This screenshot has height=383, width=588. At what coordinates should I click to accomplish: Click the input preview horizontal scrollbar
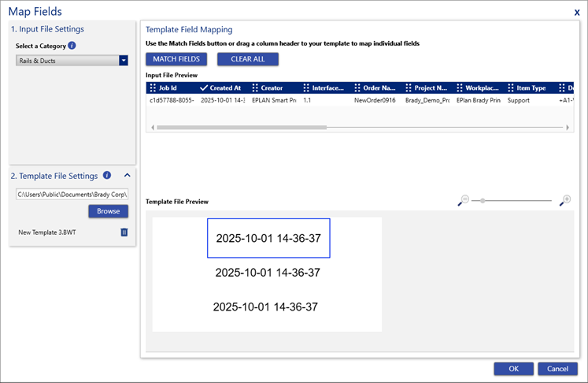(236, 127)
